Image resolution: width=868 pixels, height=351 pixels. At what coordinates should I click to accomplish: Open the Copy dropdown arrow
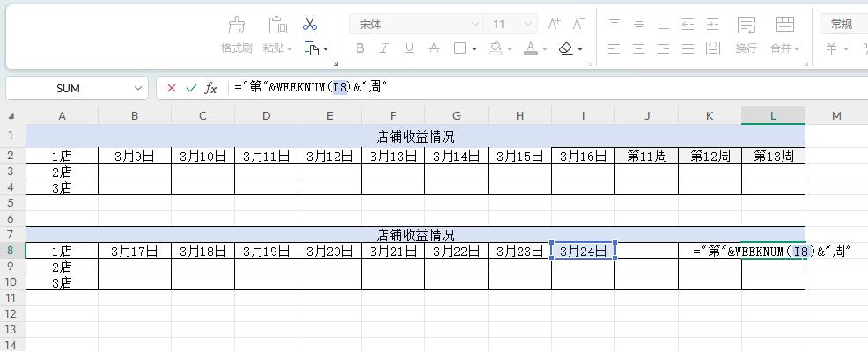(326, 48)
